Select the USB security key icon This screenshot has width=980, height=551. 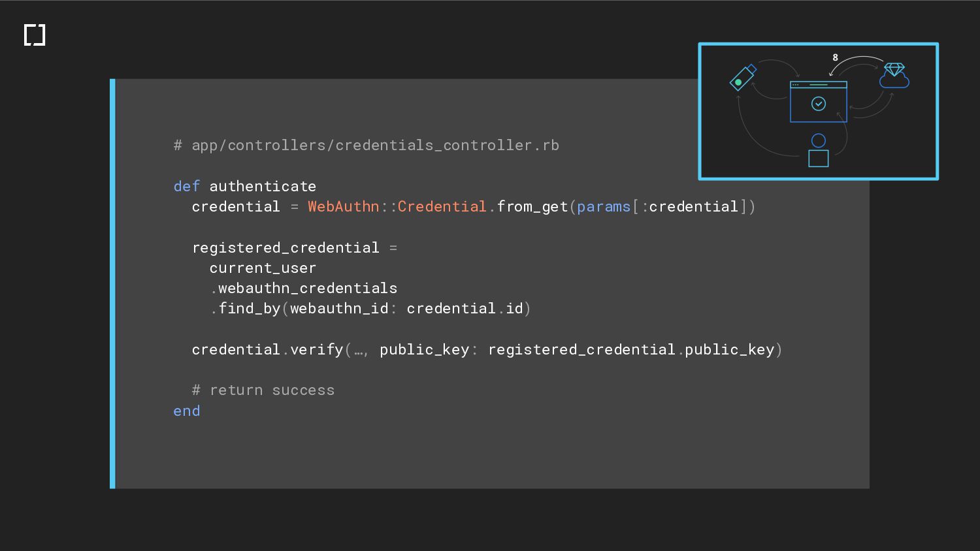pos(743,77)
